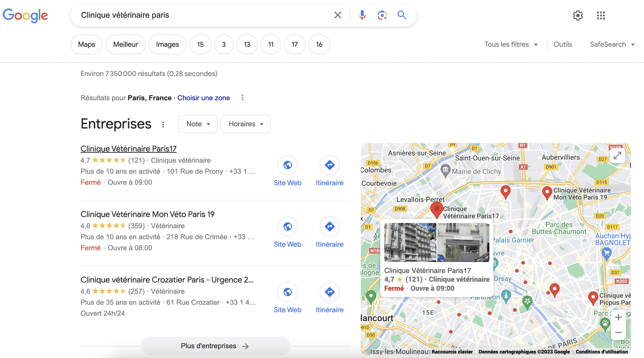Open website globe icon for Clinique Crozatier
644x358 pixels.
click(x=288, y=292)
